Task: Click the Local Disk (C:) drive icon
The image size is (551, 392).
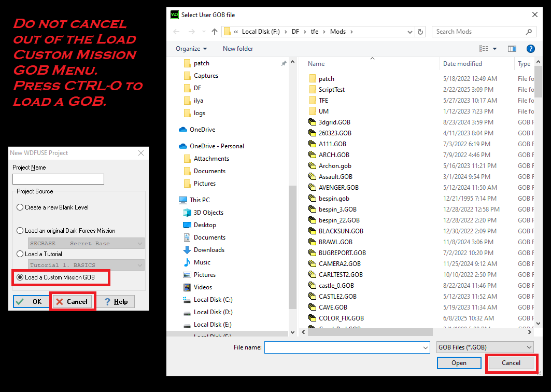Action: tap(187, 300)
